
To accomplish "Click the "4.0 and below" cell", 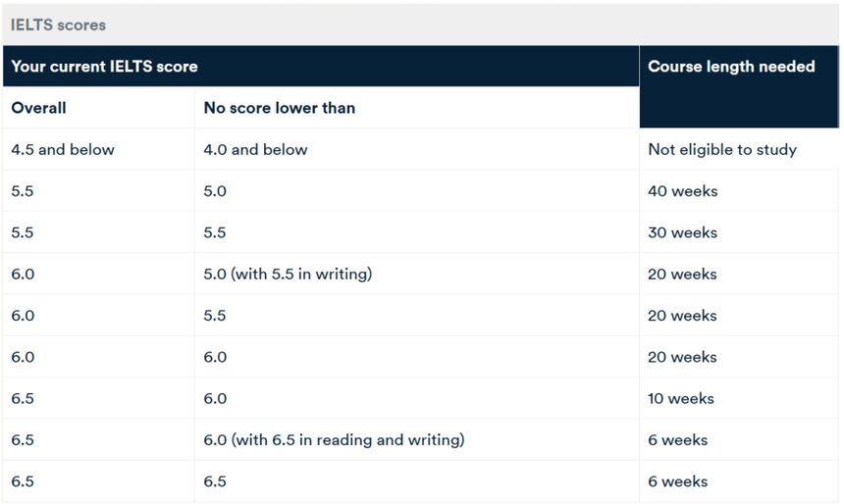I will point(255,150).
